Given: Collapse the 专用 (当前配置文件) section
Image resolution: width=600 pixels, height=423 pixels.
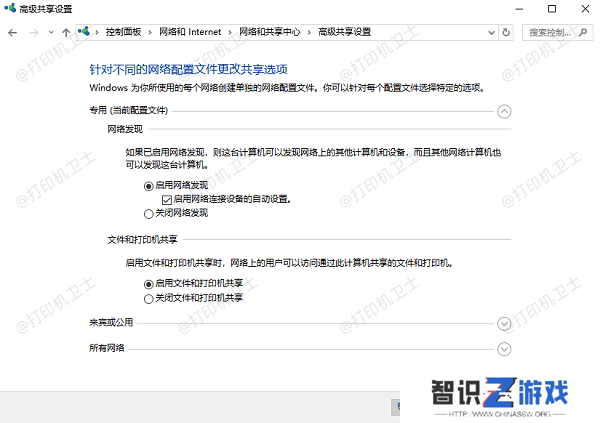Looking at the screenshot, I should click(504, 111).
